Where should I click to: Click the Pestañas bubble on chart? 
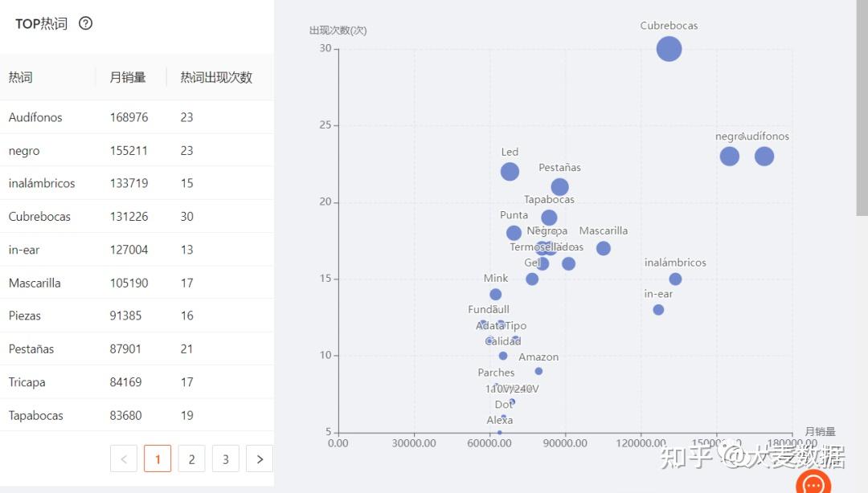[x=560, y=187]
